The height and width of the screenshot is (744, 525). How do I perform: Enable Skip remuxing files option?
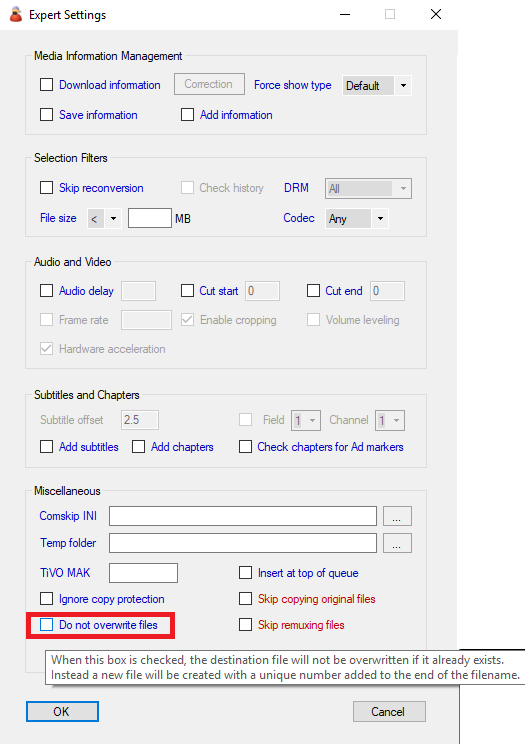pyautogui.click(x=245, y=625)
